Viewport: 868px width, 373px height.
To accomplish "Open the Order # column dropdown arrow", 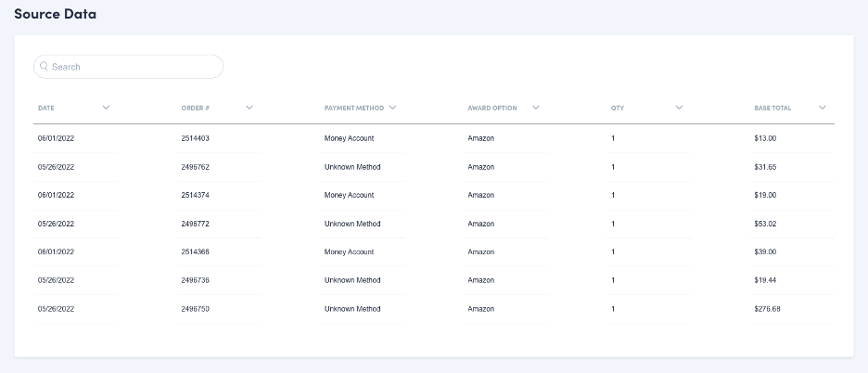I will (x=249, y=108).
